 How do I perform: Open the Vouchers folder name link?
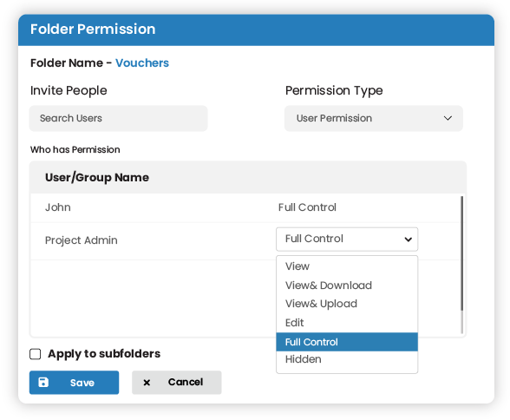coord(142,62)
